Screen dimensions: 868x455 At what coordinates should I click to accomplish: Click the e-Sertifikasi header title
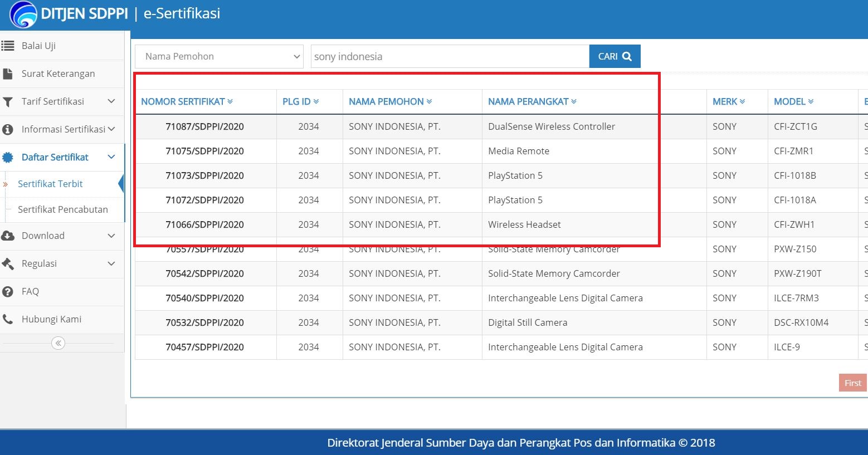pos(182,13)
